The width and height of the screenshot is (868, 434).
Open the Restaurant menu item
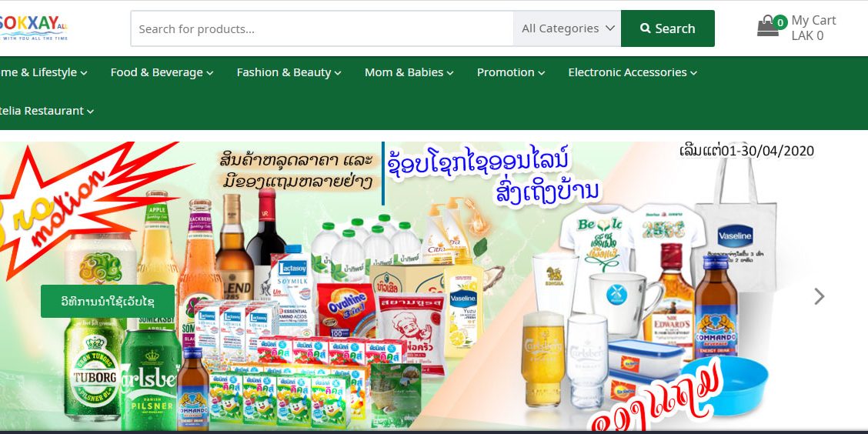(47, 111)
